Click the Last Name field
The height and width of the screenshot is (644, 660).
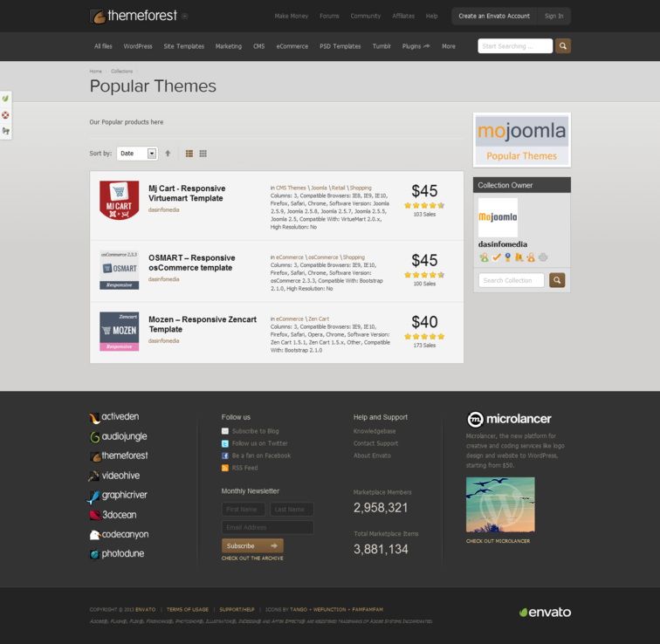[292, 510]
